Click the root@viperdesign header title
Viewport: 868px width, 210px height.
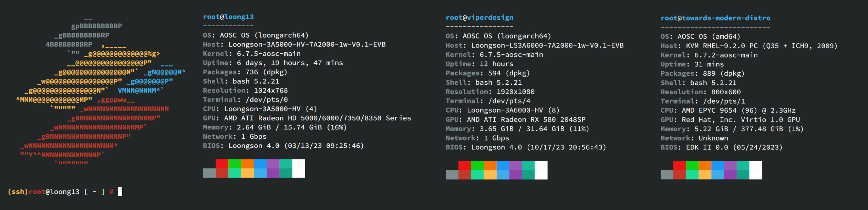point(479,18)
